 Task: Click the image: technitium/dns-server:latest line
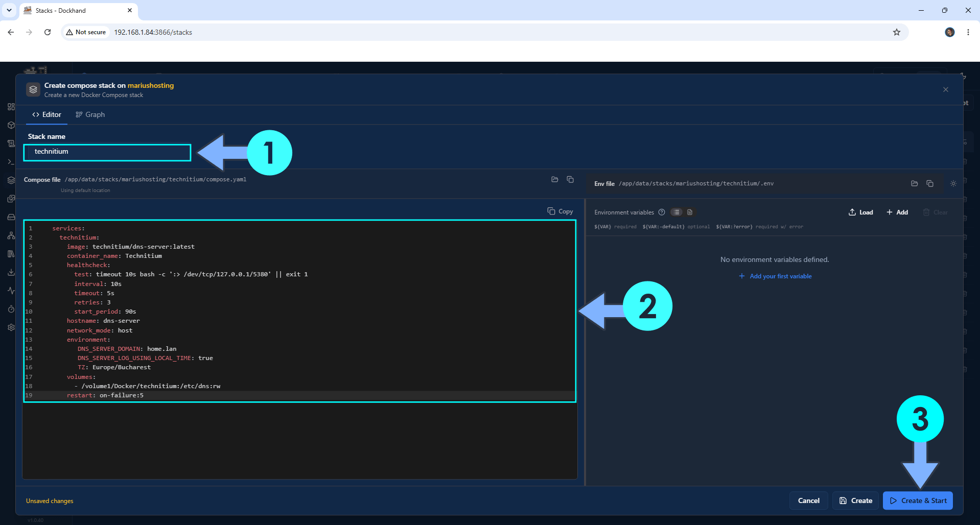[131, 247]
